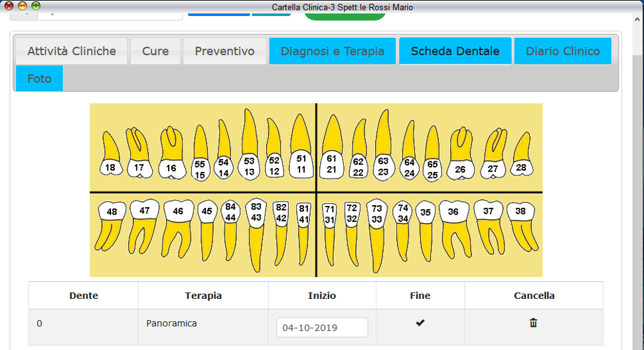Screen dimensions: 644x350
Task: Select tooth 73/33 lower canine
Action: [x=376, y=213]
